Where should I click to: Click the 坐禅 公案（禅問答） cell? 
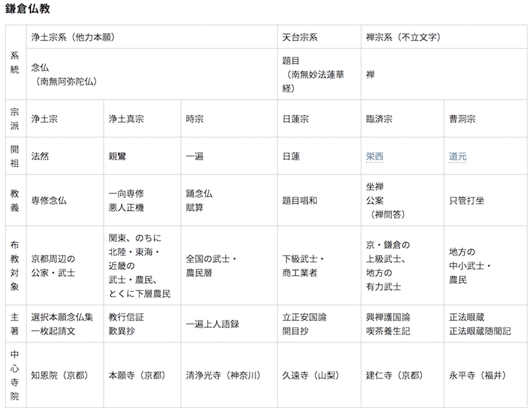click(x=402, y=201)
